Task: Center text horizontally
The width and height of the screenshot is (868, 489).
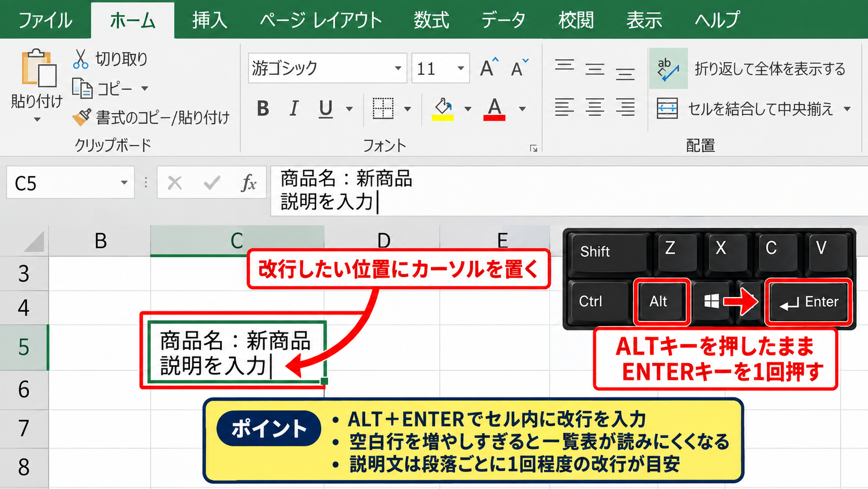Action: (595, 107)
